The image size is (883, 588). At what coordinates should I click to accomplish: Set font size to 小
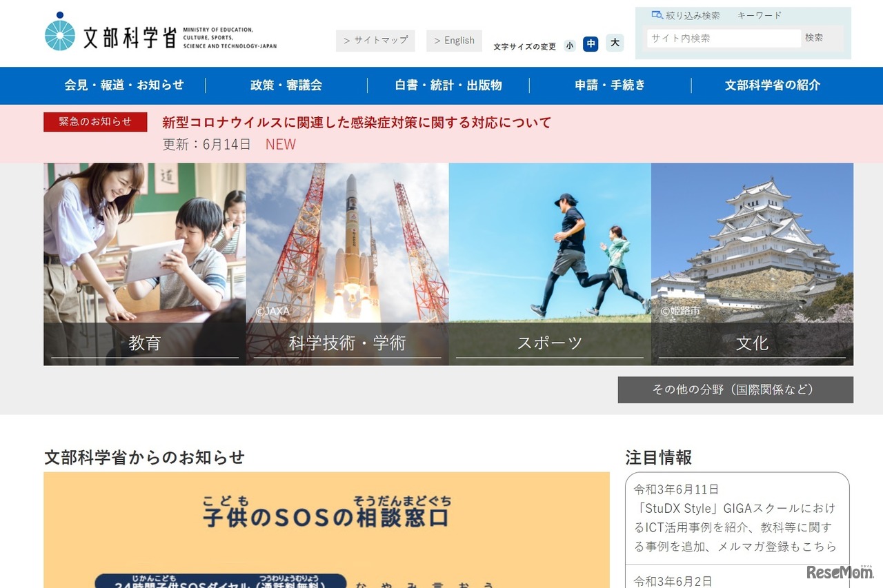tap(570, 43)
